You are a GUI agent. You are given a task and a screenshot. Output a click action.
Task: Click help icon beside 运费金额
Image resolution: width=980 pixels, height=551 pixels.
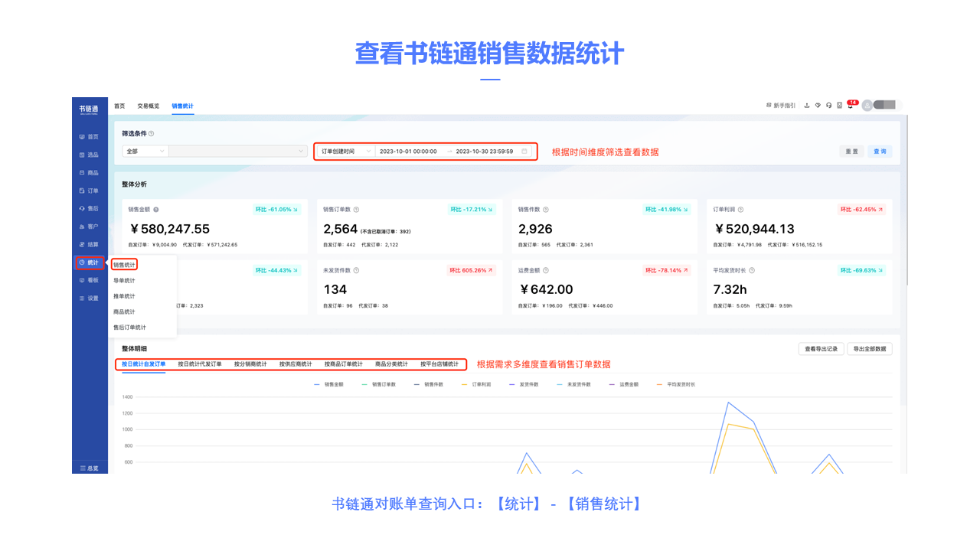[x=544, y=270]
